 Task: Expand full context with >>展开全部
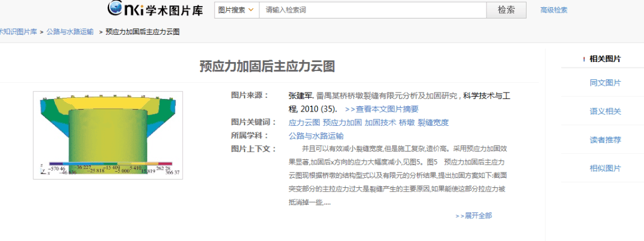click(x=473, y=215)
